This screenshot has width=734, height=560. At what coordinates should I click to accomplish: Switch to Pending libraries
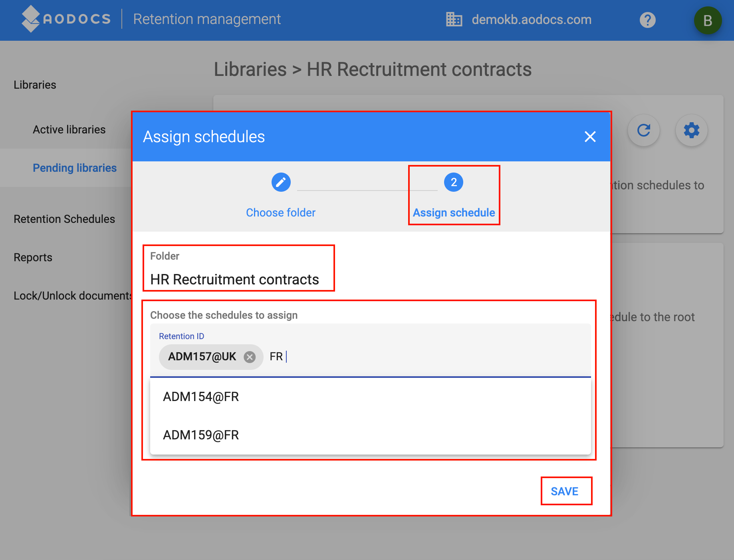tap(75, 167)
